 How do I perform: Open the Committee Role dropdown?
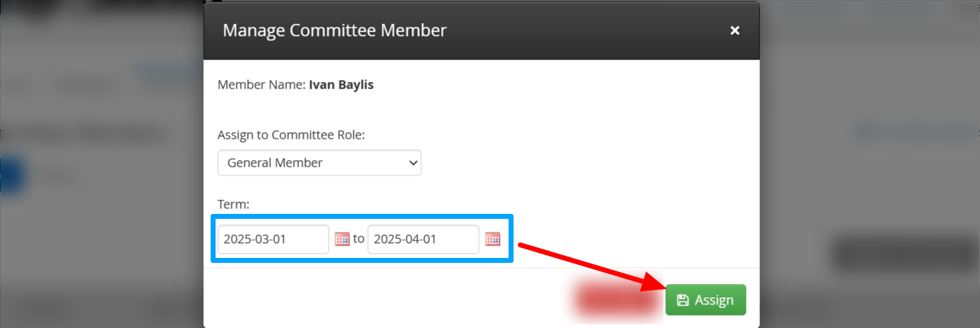tap(319, 163)
